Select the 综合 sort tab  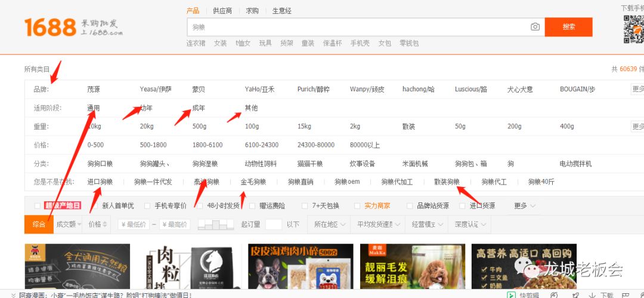(x=39, y=225)
